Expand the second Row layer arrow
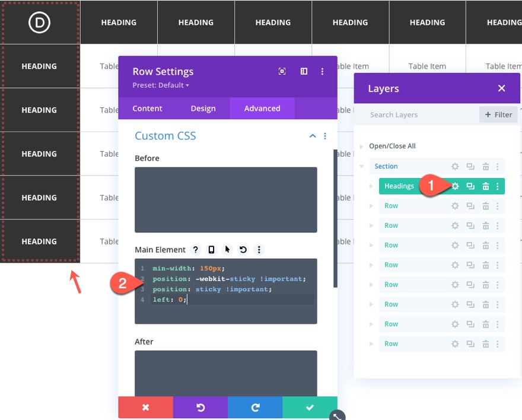522x420 pixels. click(x=371, y=225)
